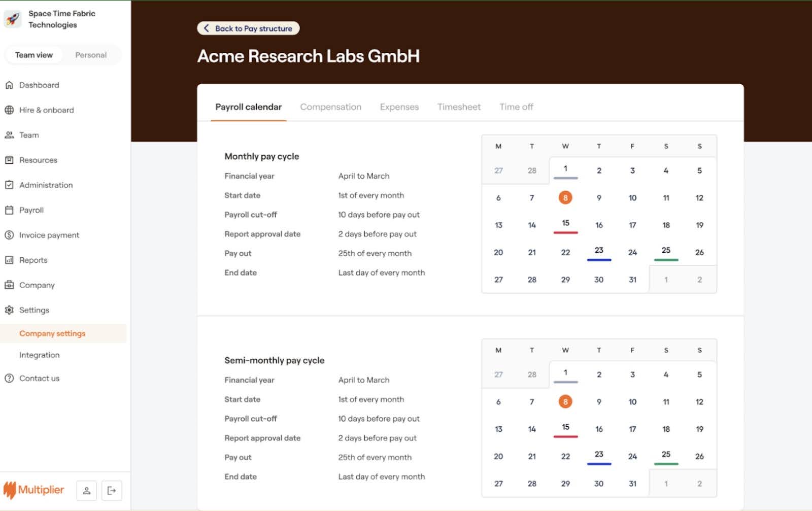
Task: Select day 31 in semi-monthly calendar
Action: point(632,484)
